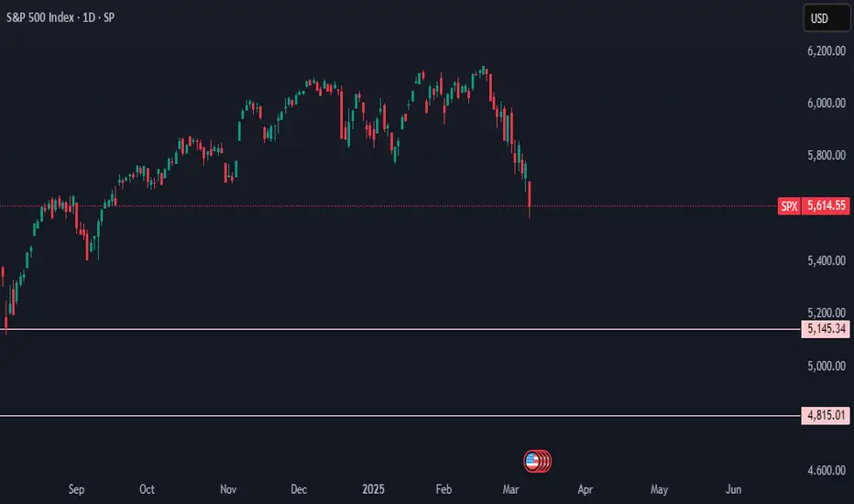Click the 6,000.00 price axis value

pyautogui.click(x=827, y=104)
